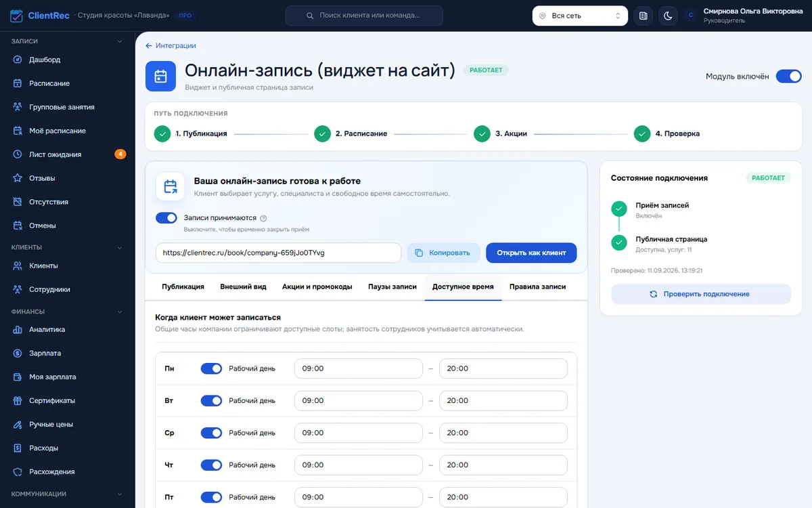
Task: Collapse the ФИНАНСЫ sidebar section
Action: pos(68,312)
